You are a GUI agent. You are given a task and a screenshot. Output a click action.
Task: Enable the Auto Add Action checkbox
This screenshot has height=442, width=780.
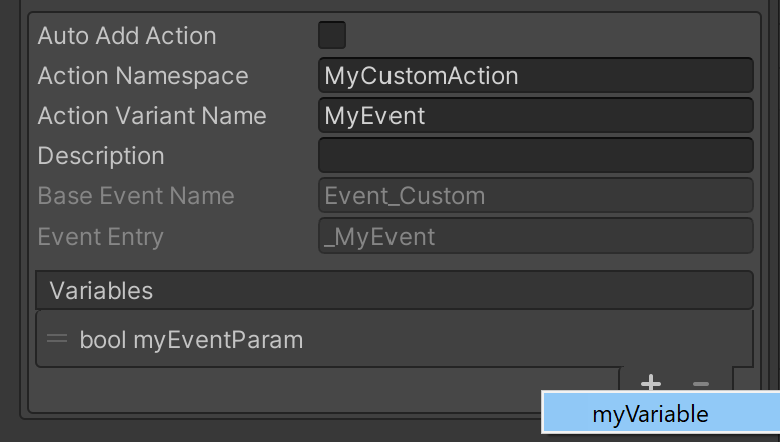[332, 35]
